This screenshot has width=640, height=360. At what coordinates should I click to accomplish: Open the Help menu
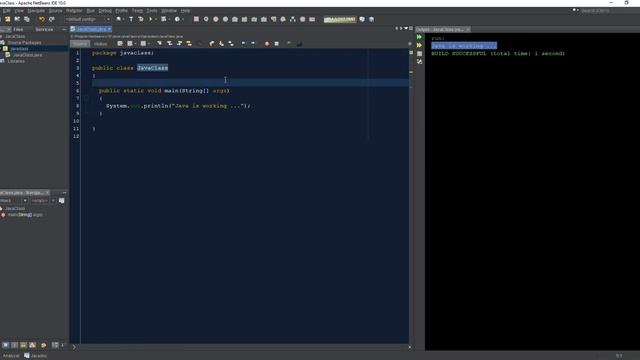[x=185, y=11]
